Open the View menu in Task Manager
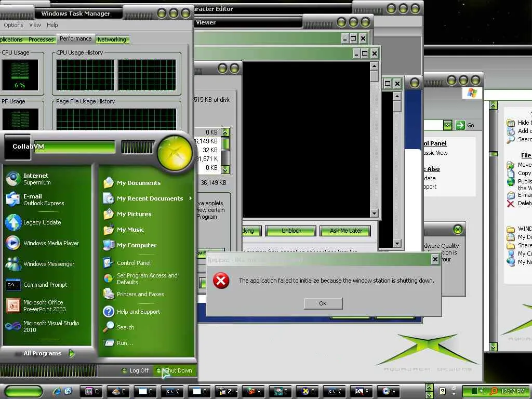532x399 pixels. pos(35,25)
